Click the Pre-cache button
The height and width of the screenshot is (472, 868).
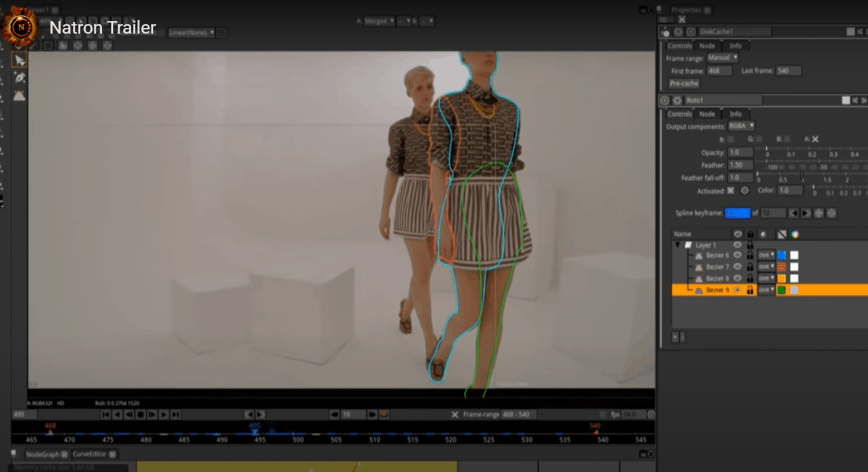tap(684, 83)
